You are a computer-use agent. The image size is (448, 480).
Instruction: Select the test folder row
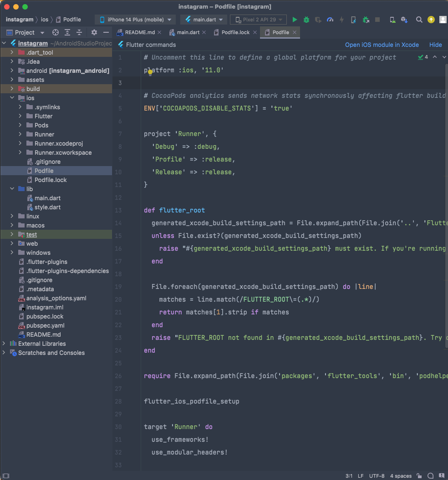(x=56, y=234)
